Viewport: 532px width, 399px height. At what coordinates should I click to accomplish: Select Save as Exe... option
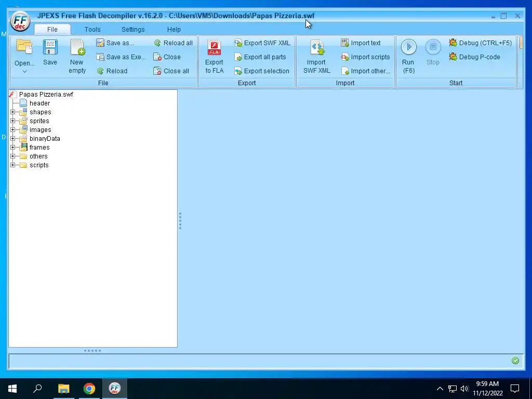tap(121, 57)
